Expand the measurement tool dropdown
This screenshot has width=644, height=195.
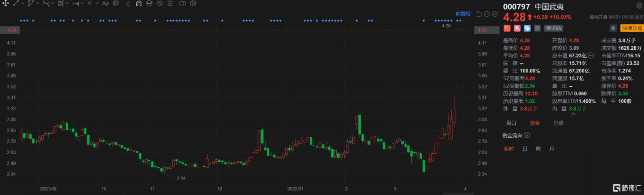point(82,3)
